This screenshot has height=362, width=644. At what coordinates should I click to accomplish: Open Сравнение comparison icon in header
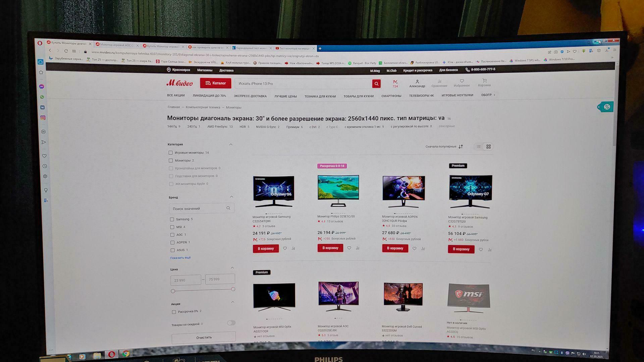(x=439, y=83)
